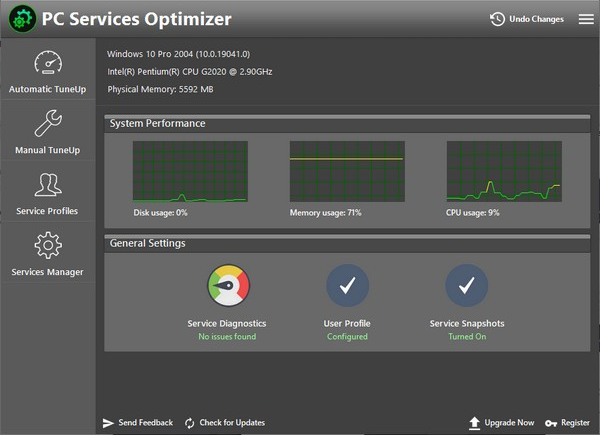
Task: Switch to Manual TuneUp label
Action: coord(47,150)
